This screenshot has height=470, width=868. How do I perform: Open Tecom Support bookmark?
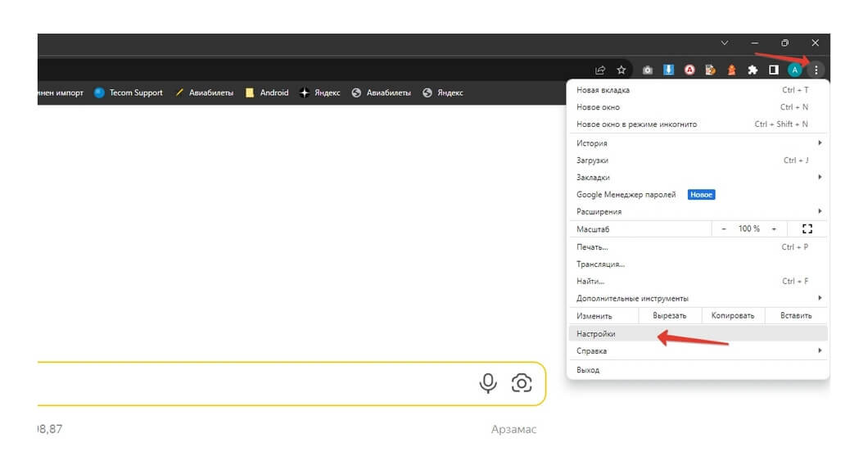[x=129, y=93]
